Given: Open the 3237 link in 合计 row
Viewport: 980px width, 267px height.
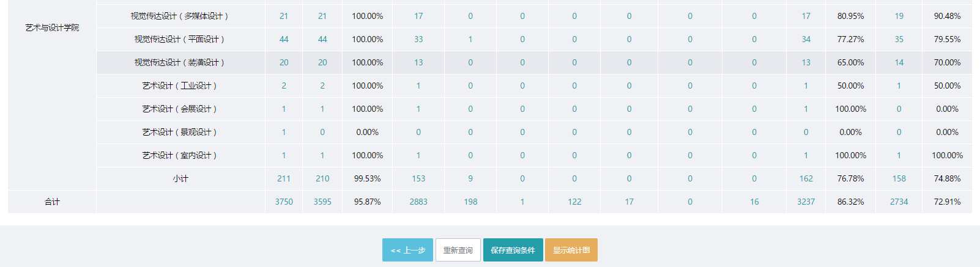Looking at the screenshot, I should pos(806,202).
